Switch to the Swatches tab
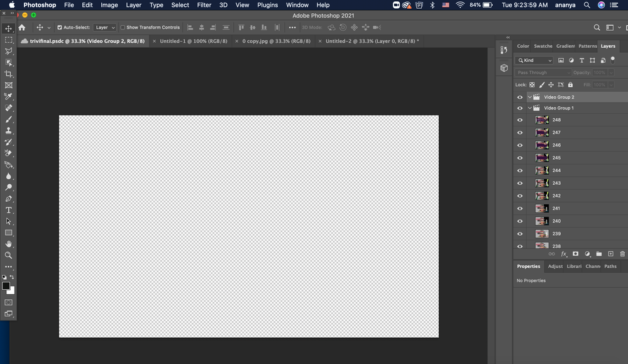This screenshot has width=628, height=364. click(543, 45)
